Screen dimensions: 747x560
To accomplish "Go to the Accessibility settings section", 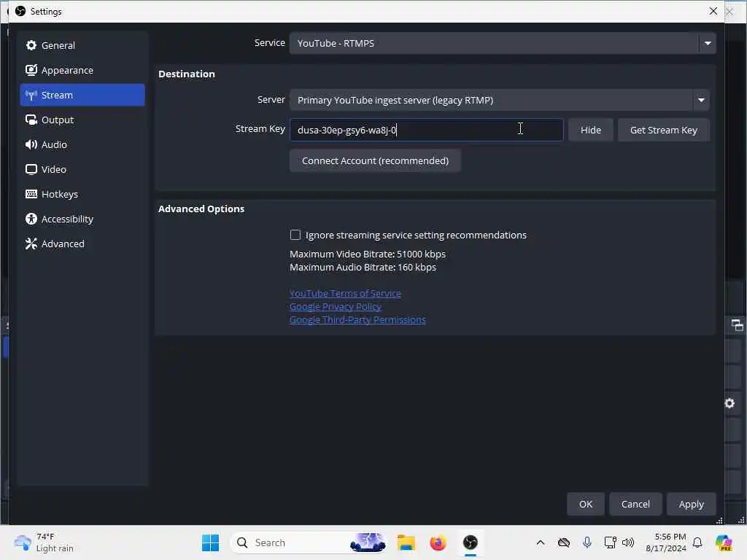I will (x=82, y=219).
